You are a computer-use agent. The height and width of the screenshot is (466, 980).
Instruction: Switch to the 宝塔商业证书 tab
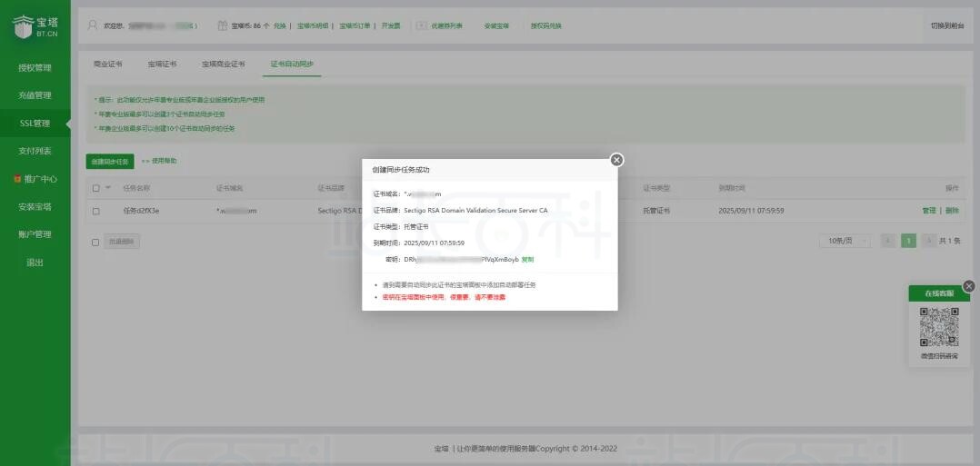coord(223,64)
